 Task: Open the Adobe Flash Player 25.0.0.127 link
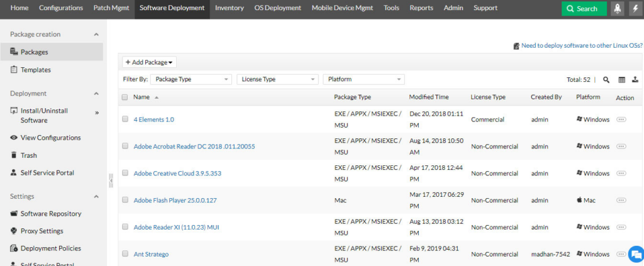point(175,201)
